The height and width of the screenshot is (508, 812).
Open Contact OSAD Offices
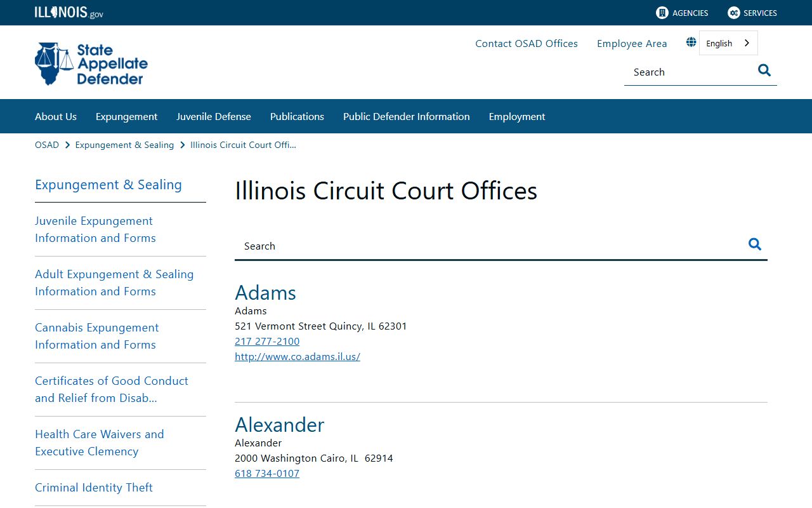click(527, 43)
